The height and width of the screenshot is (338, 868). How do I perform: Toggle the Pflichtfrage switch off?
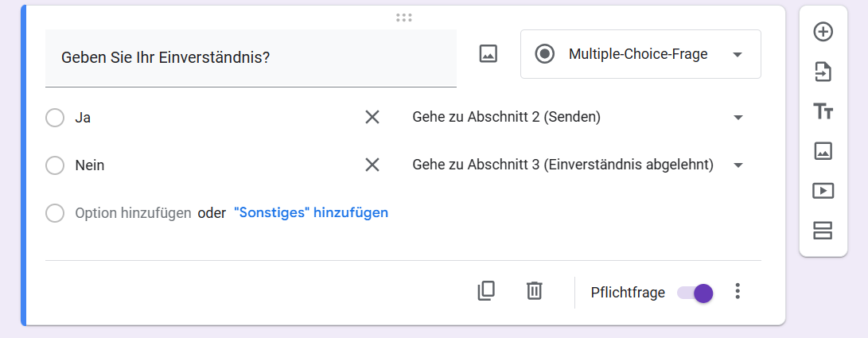695,293
